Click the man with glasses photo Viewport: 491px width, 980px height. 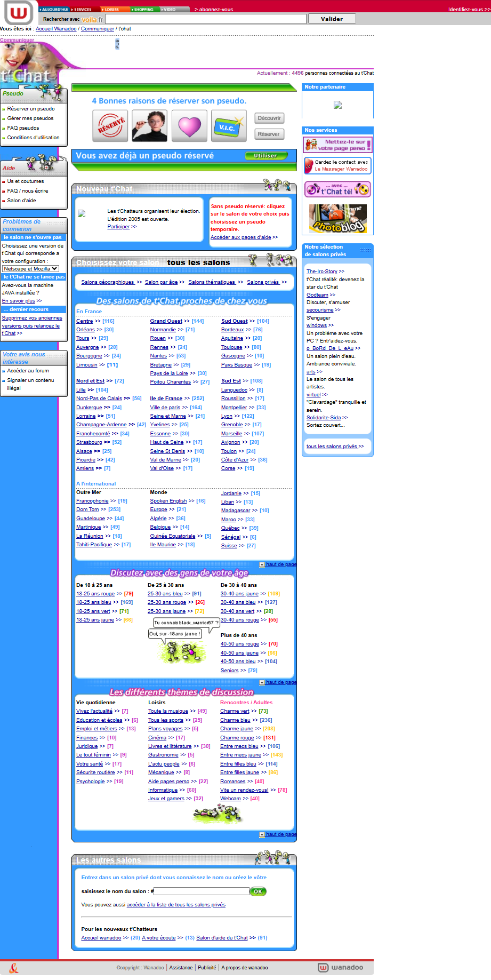click(150, 126)
